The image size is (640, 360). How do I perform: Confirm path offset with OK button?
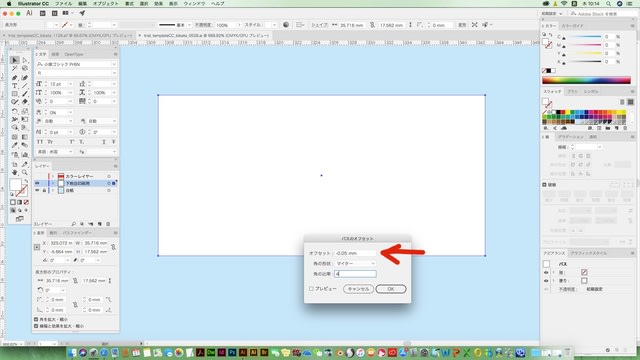coord(391,289)
